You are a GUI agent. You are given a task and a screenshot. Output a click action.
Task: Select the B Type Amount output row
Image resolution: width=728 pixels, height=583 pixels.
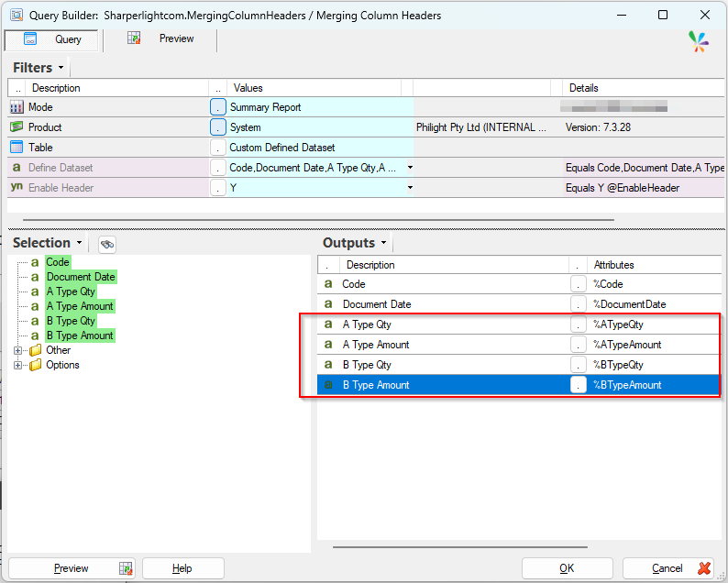[519, 385]
